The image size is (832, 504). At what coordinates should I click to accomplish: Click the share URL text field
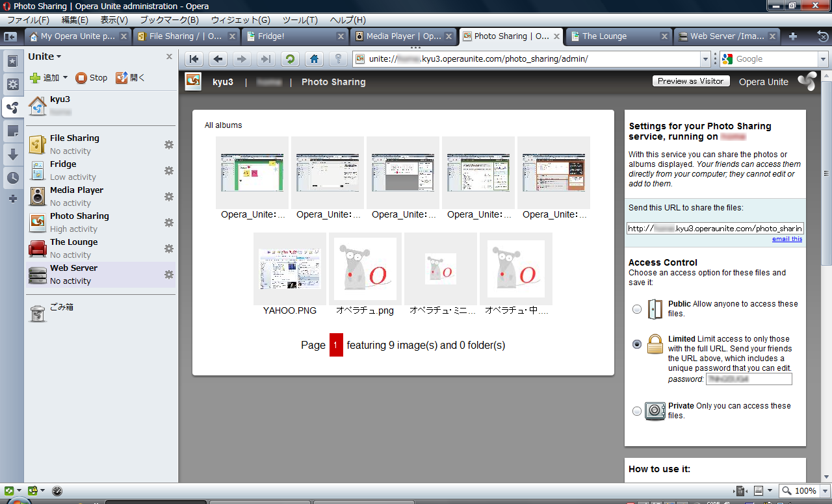pyautogui.click(x=716, y=228)
